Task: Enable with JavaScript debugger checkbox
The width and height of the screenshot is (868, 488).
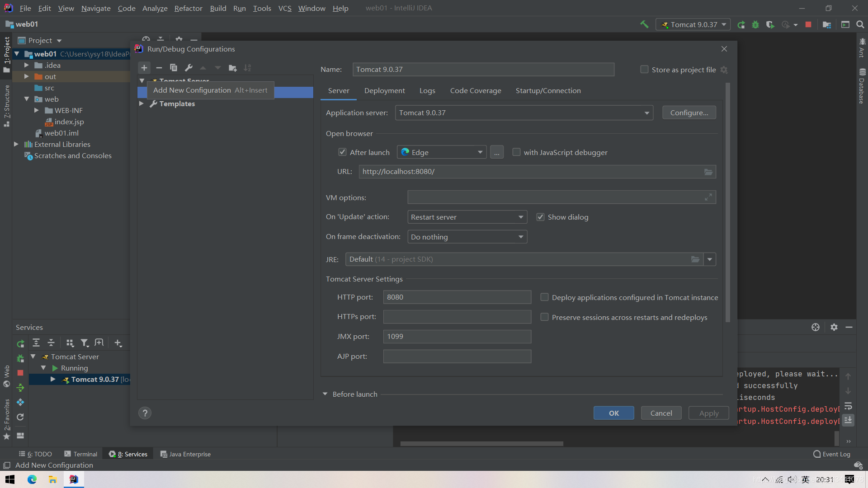Action: click(516, 152)
